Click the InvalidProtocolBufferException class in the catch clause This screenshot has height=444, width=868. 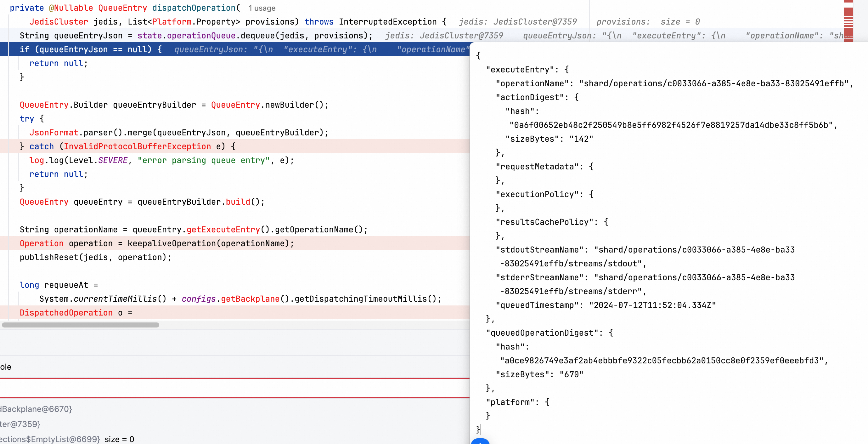[137, 147]
